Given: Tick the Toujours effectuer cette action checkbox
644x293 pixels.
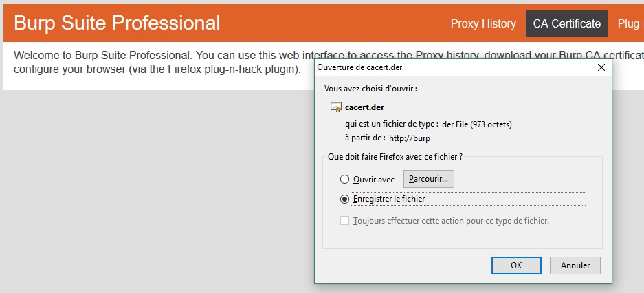Looking at the screenshot, I should pyautogui.click(x=345, y=221).
